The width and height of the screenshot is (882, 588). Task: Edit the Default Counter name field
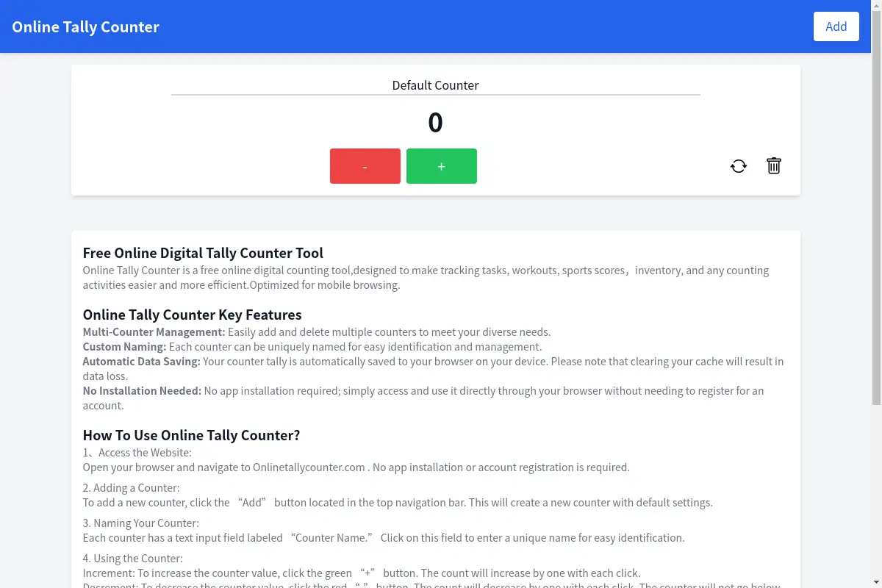point(436,85)
